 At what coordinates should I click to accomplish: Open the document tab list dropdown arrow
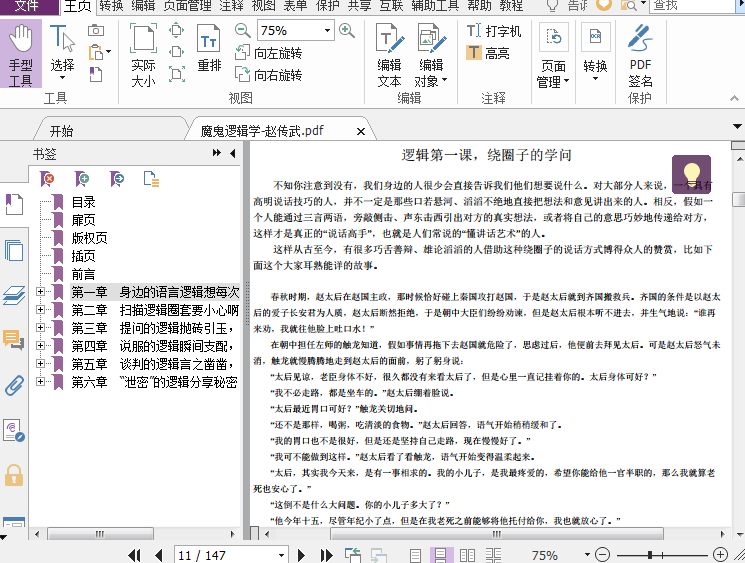737,126
